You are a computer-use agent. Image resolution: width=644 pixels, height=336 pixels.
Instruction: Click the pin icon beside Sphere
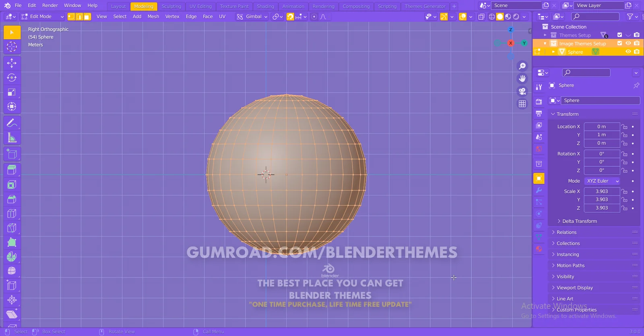636,85
